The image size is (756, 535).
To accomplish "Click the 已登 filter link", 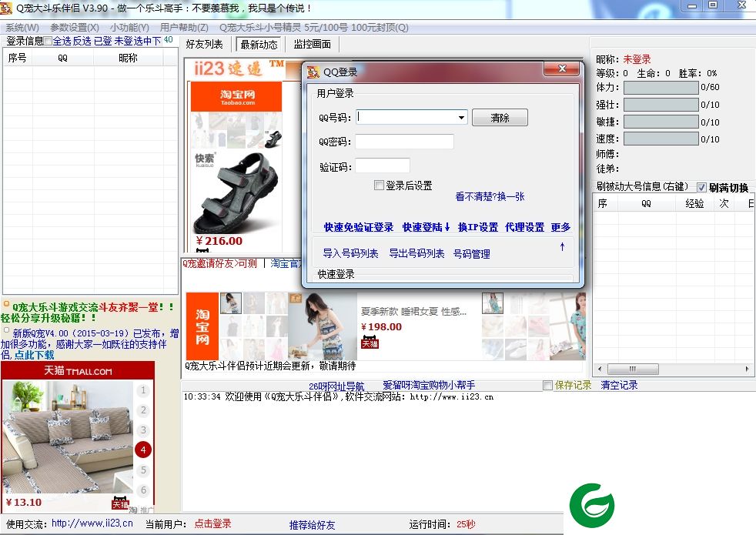I will [102, 42].
